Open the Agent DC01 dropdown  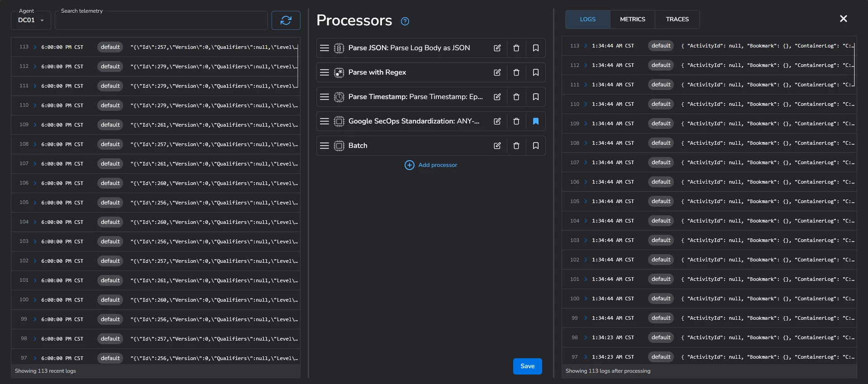[31, 20]
